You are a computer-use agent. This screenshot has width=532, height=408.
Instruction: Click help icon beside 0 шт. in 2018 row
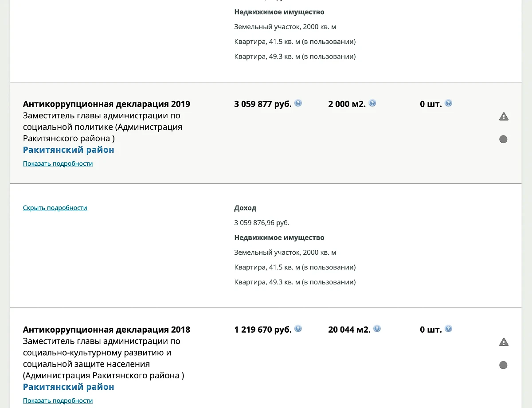tap(449, 329)
